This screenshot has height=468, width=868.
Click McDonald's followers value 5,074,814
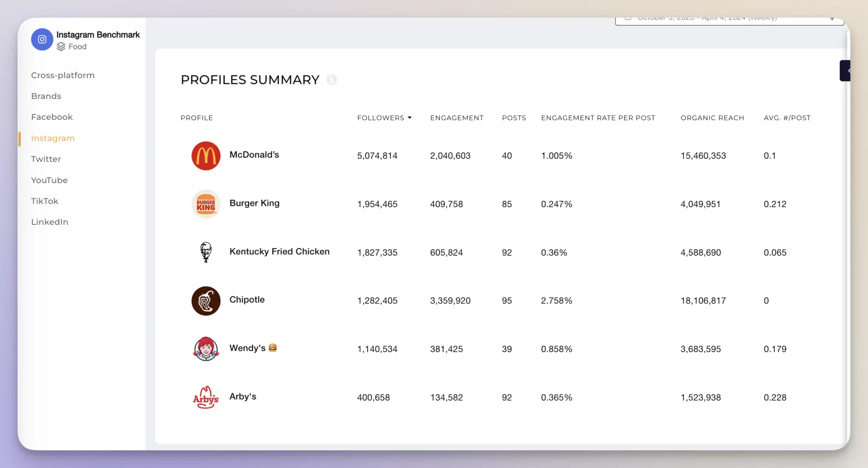click(x=377, y=155)
